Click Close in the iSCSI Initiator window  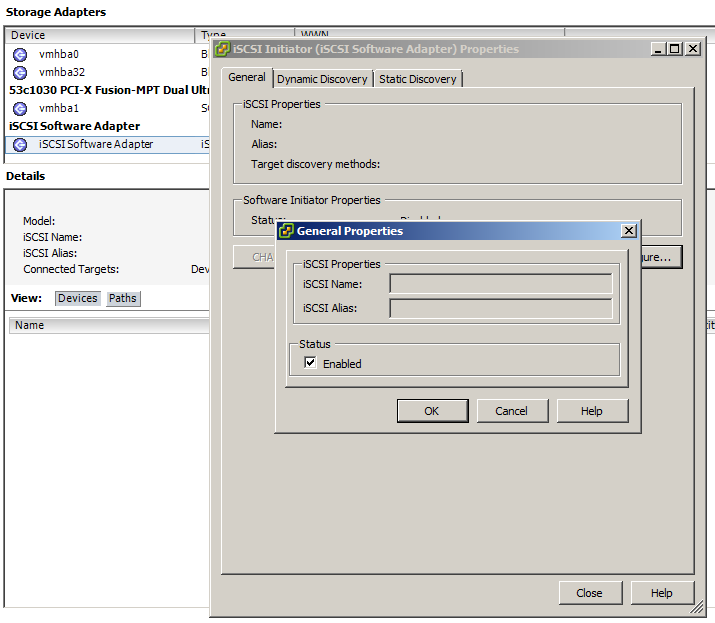(x=589, y=593)
